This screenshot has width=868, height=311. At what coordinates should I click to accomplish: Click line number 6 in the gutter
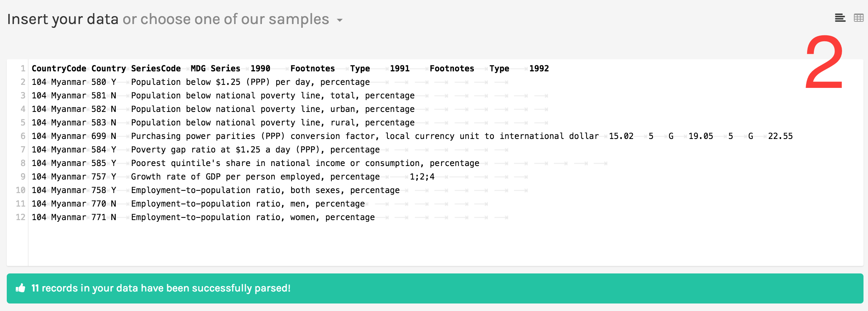tap(23, 136)
